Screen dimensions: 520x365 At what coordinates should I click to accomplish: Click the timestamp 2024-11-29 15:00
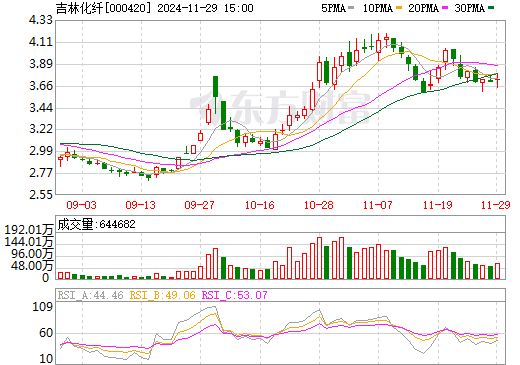pos(205,8)
